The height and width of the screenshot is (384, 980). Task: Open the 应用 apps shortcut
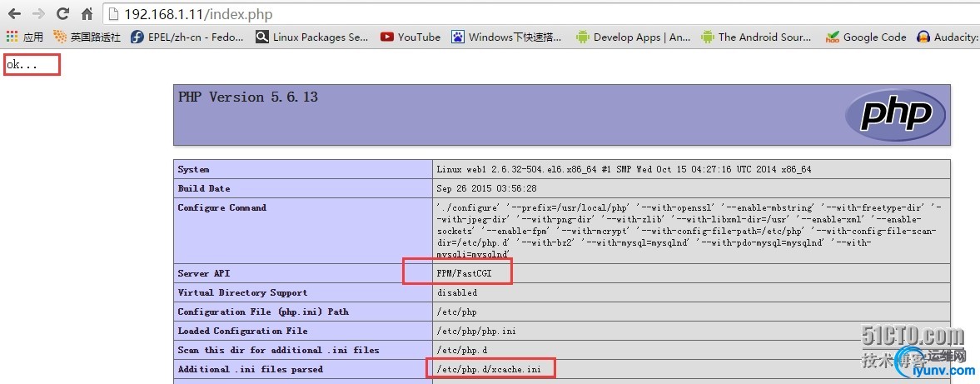coord(24,37)
